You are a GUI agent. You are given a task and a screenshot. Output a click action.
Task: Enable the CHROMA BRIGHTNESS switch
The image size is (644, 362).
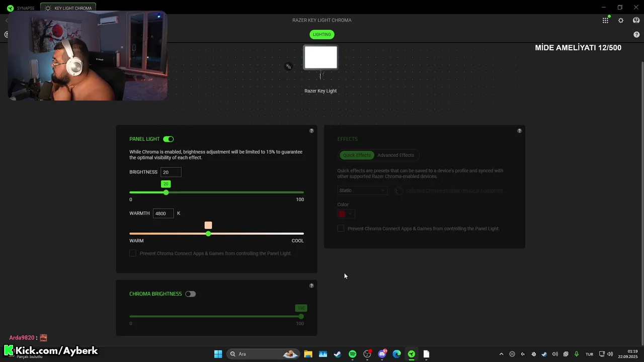tap(190, 294)
